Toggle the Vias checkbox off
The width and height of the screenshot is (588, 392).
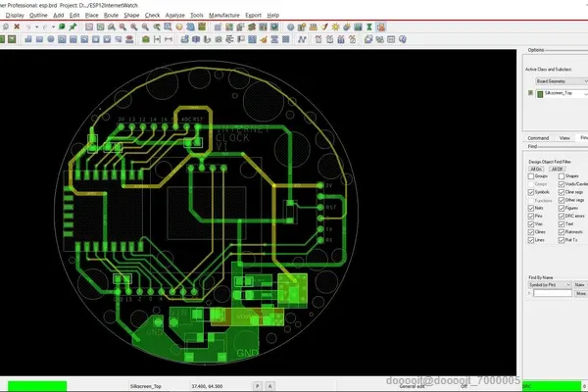click(x=531, y=224)
